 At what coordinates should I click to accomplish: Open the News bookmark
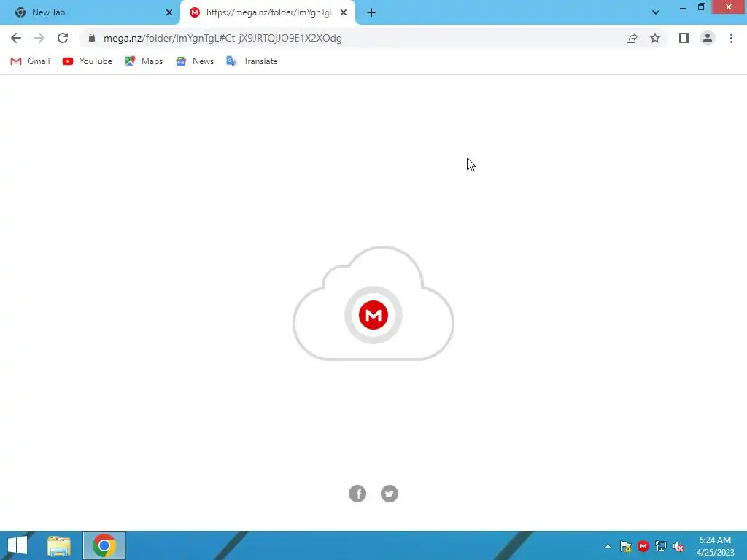194,61
